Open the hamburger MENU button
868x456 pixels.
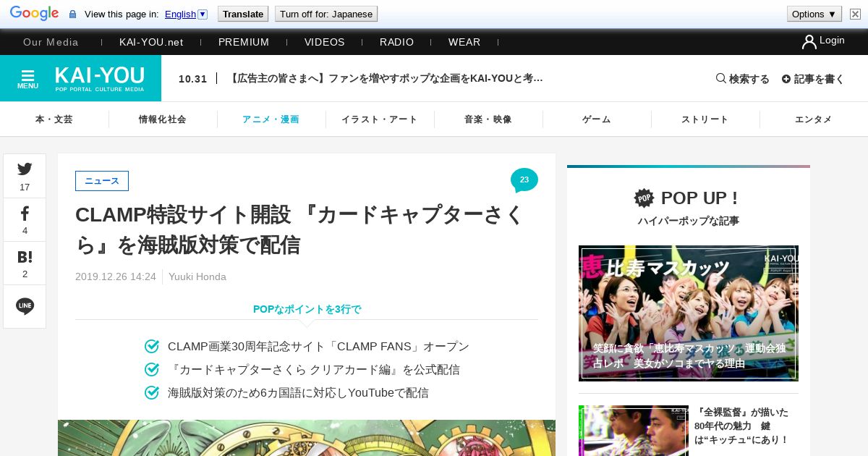coord(27,78)
